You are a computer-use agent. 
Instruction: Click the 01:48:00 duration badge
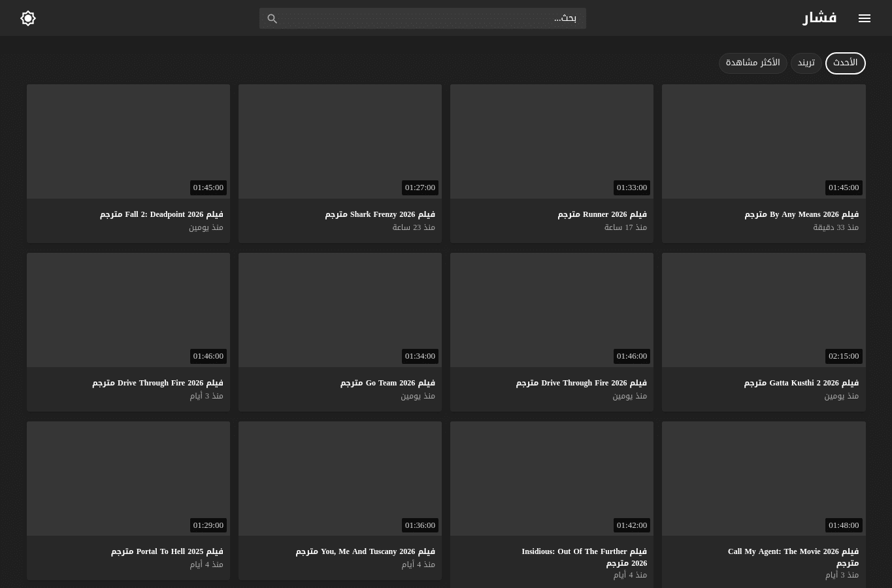(844, 525)
